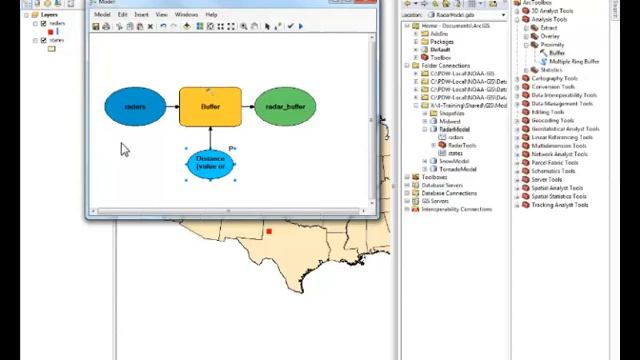
Task: Click the red radars symbol swatch
Action: (x=51, y=32)
